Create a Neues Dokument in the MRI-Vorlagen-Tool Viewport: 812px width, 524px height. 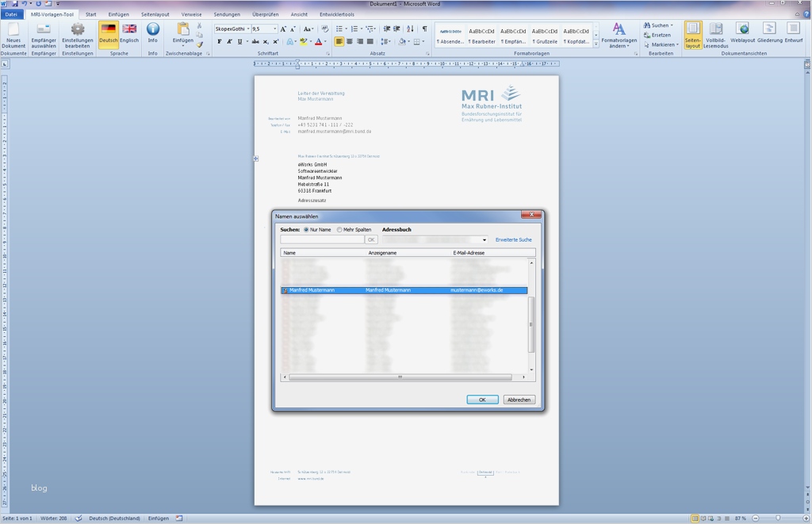point(14,36)
